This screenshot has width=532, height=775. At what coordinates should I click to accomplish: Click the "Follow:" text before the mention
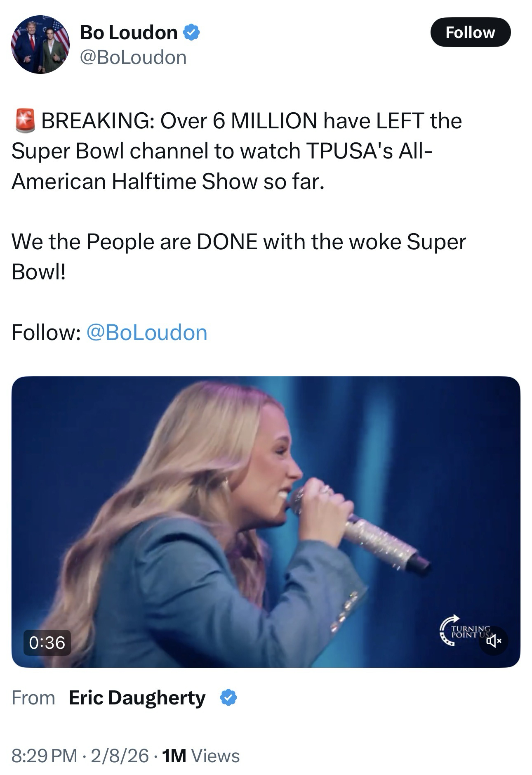click(46, 333)
